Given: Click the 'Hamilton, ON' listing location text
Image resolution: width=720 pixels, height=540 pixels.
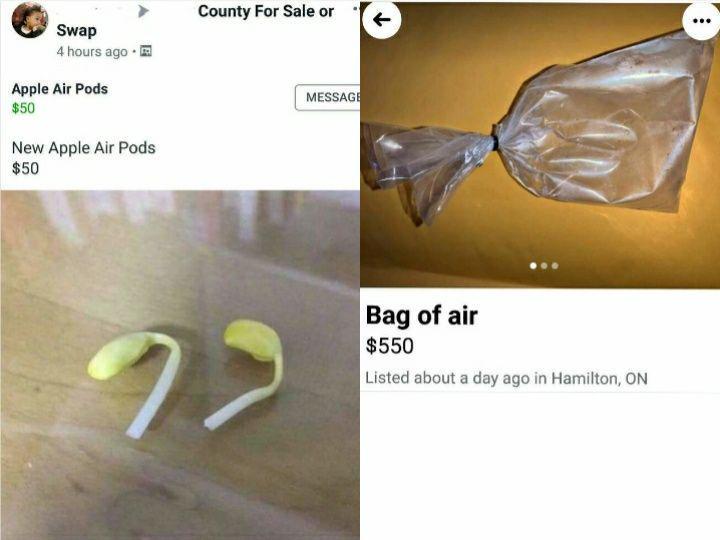Looking at the screenshot, I should click(x=599, y=378).
